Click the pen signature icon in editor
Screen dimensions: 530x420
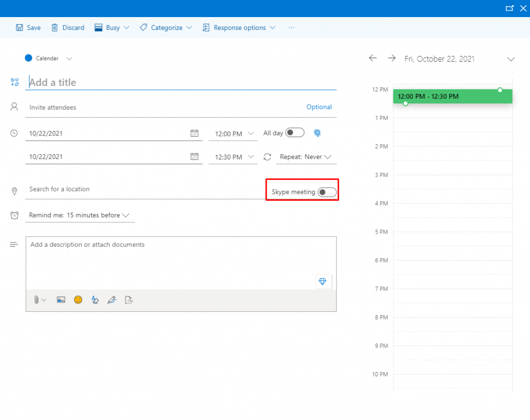[x=112, y=299]
